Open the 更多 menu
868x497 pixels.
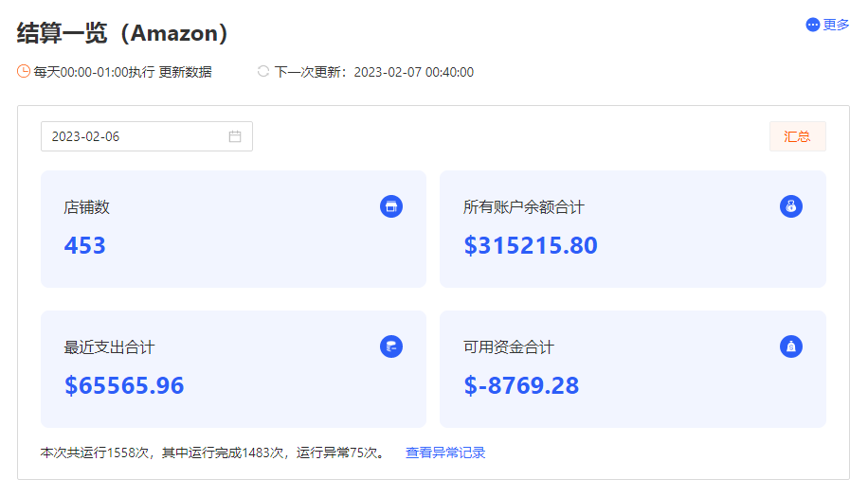pos(827,25)
